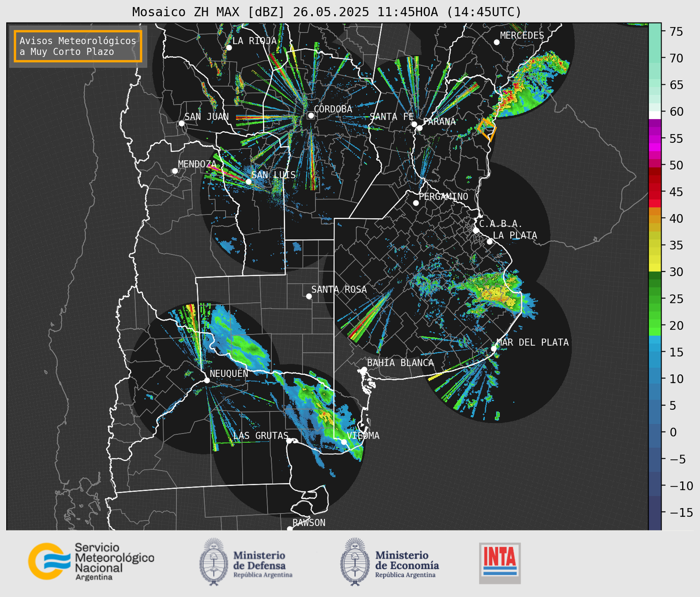The width and height of the screenshot is (700, 597).
Task: Click the C.A.B.A. city marker dot
Action: (476, 230)
